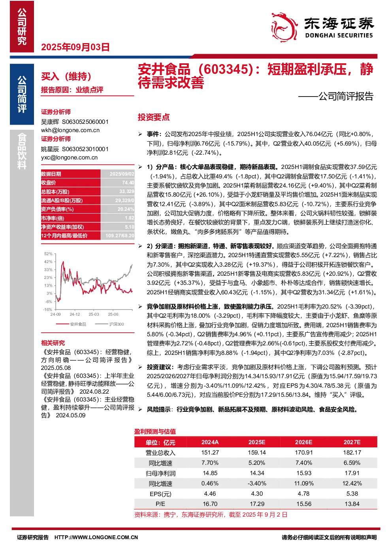Image resolution: width=392 pixels, height=555 pixels.
Task: Click the 2027E column header
Action: tap(352, 442)
